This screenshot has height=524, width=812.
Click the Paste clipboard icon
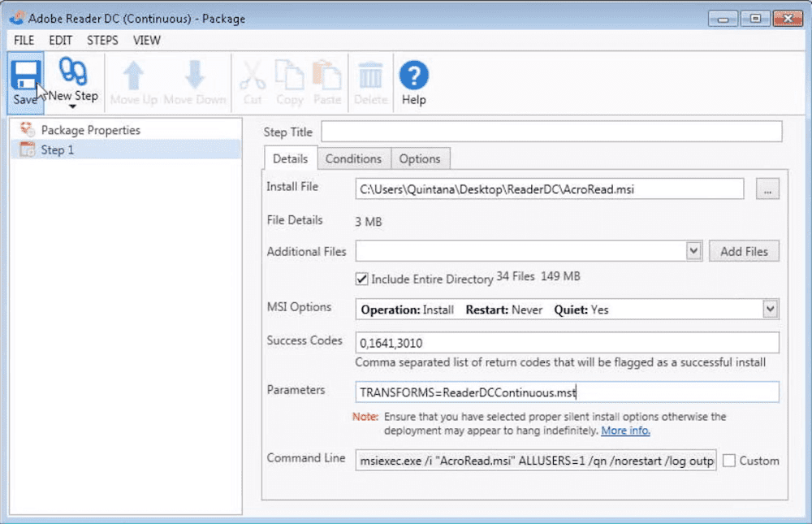tap(326, 76)
